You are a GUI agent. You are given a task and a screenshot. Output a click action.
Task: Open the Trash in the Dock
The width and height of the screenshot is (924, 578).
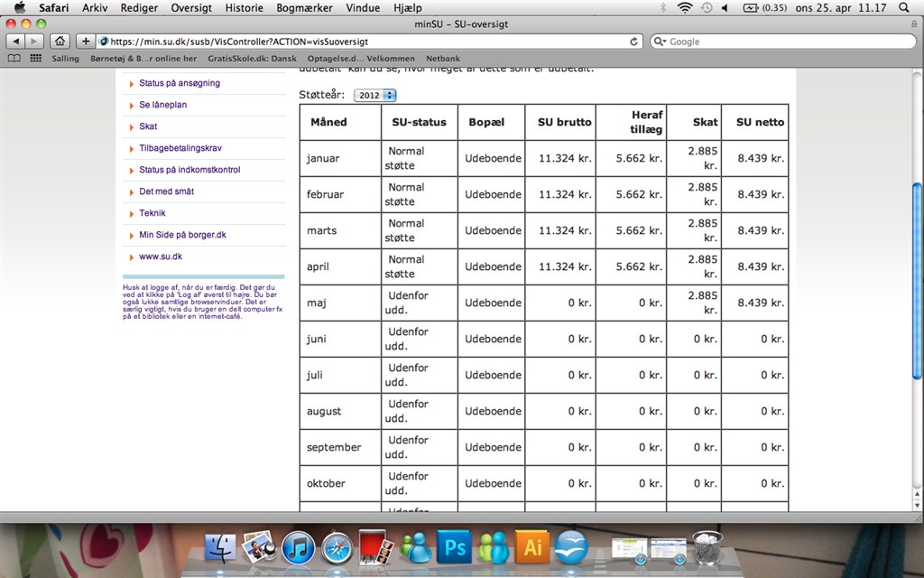[x=707, y=547]
